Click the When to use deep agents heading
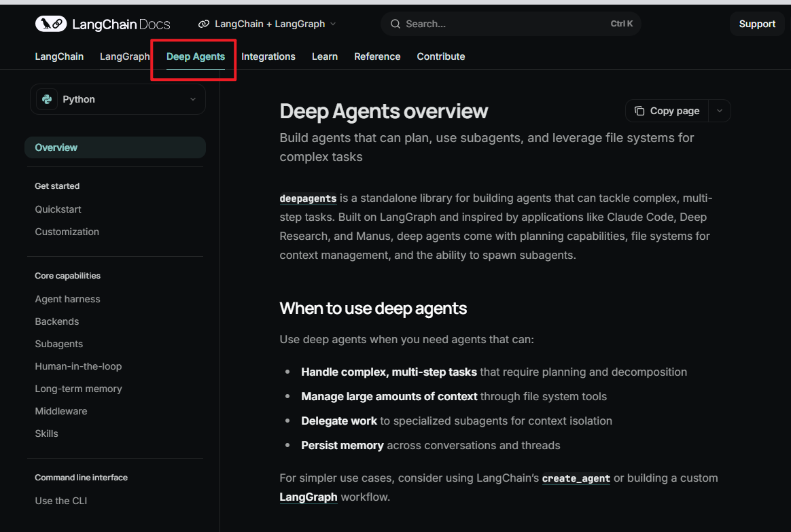 click(373, 308)
